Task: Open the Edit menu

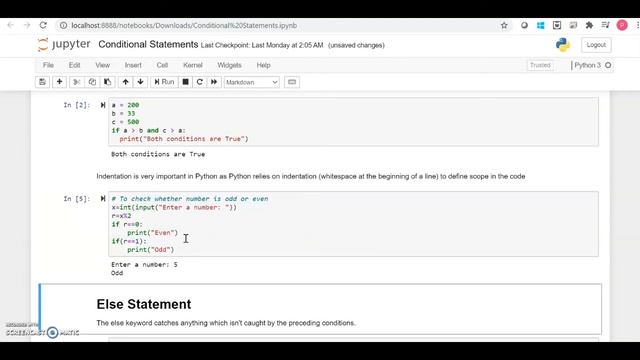Action: 74,65
